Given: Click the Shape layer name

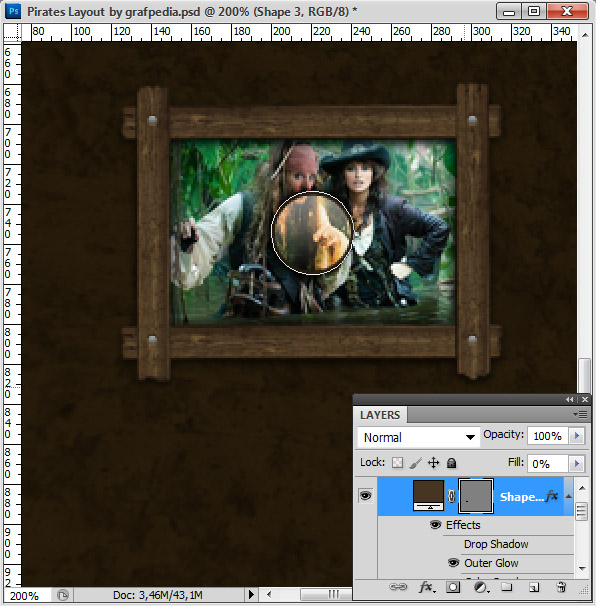Looking at the screenshot, I should point(522,497).
